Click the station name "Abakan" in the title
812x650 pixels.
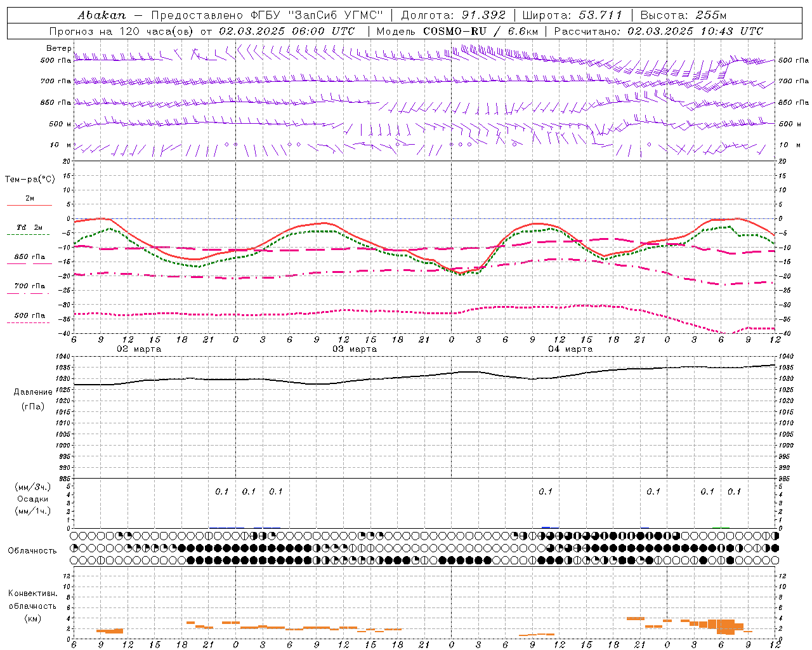point(102,15)
